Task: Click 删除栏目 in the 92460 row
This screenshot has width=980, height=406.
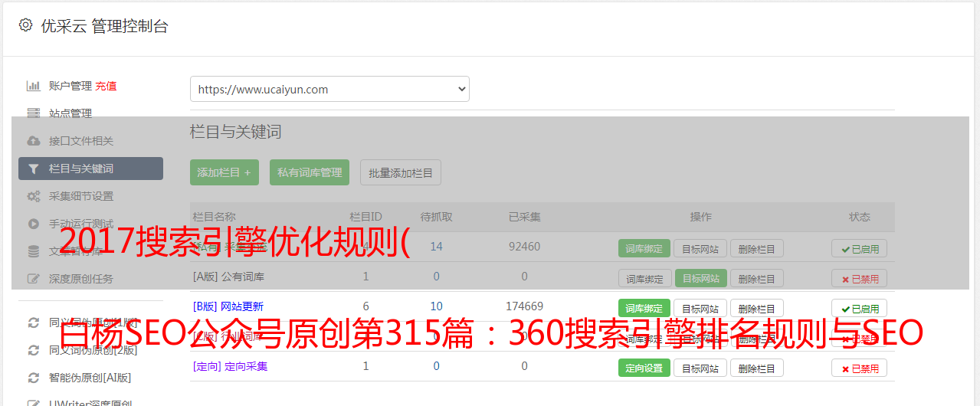Action: (x=757, y=248)
